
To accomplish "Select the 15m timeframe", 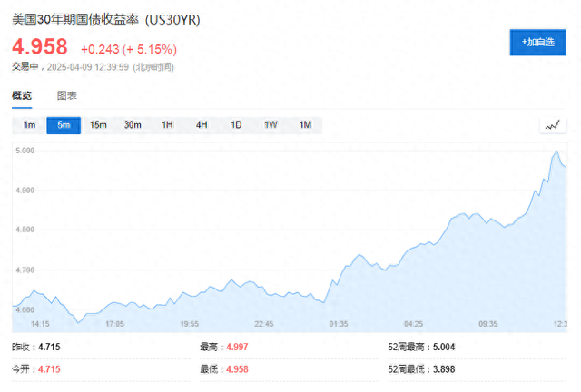I will click(98, 125).
